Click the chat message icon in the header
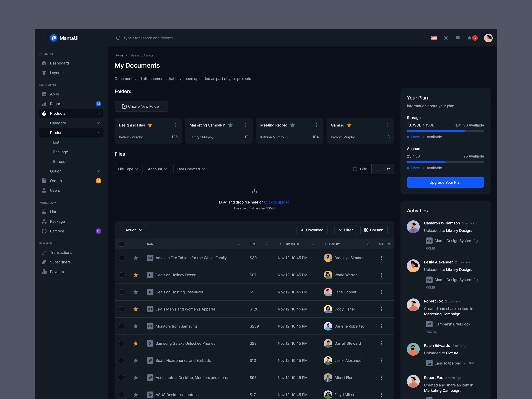This screenshot has width=532, height=399. (458, 38)
